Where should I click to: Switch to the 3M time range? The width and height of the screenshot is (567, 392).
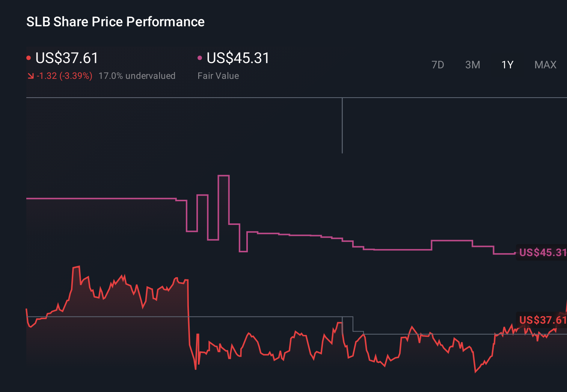472,65
